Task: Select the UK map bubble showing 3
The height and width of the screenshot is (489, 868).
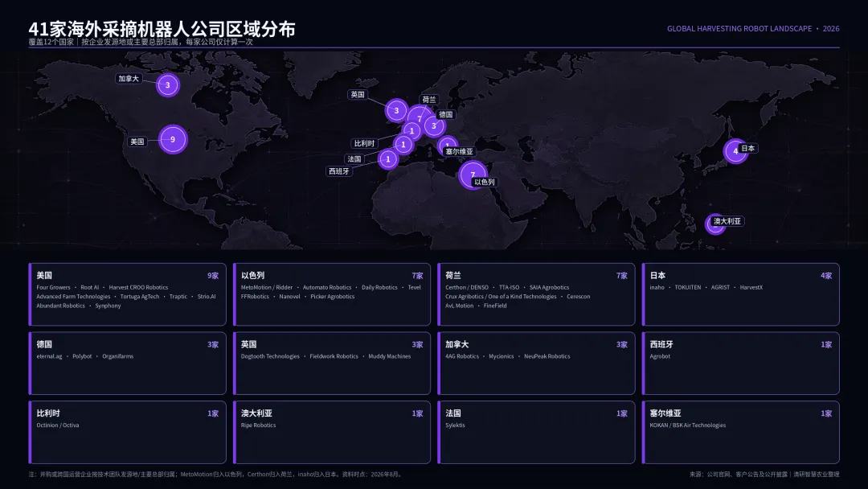Action: 396,111
